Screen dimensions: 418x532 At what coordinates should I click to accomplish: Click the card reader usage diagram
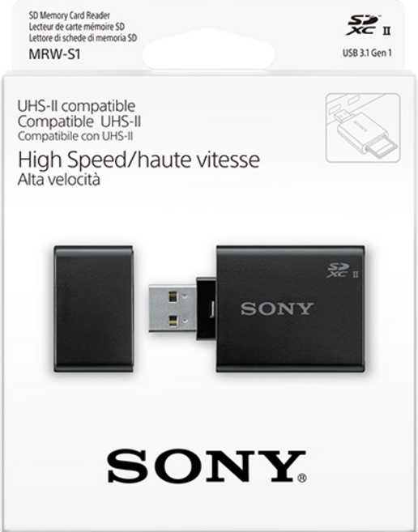pyautogui.click(x=363, y=128)
